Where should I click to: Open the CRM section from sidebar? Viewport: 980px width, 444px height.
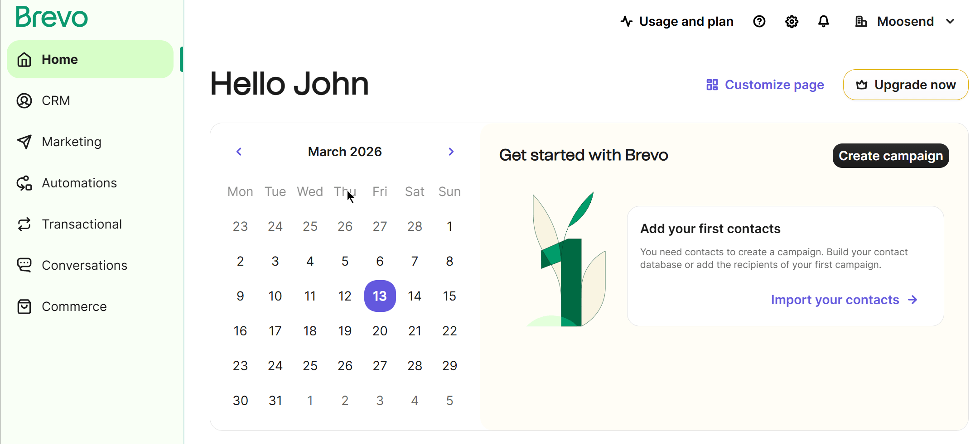(x=55, y=100)
